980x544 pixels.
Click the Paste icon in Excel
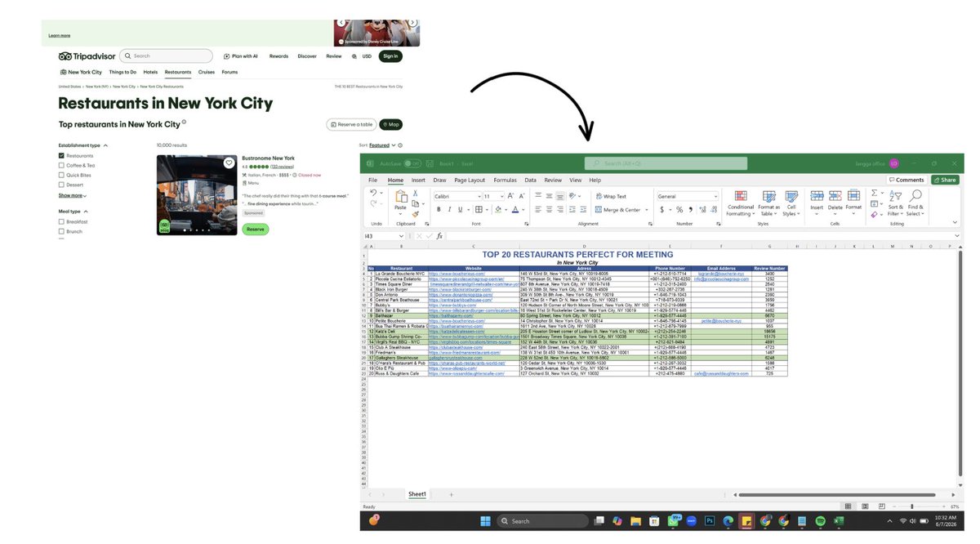tap(401, 197)
